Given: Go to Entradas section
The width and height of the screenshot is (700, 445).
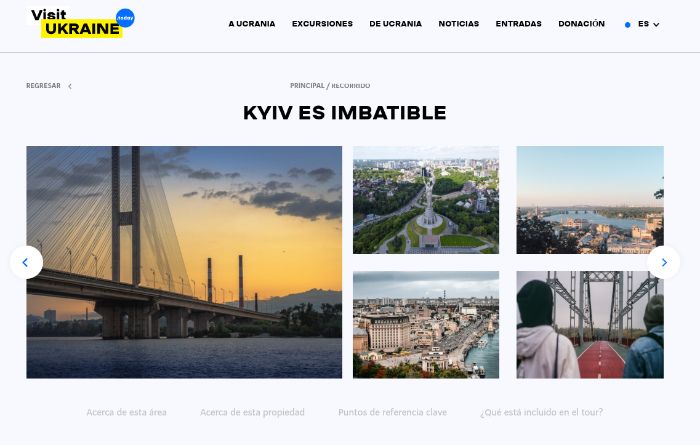Looking at the screenshot, I should point(518,24).
